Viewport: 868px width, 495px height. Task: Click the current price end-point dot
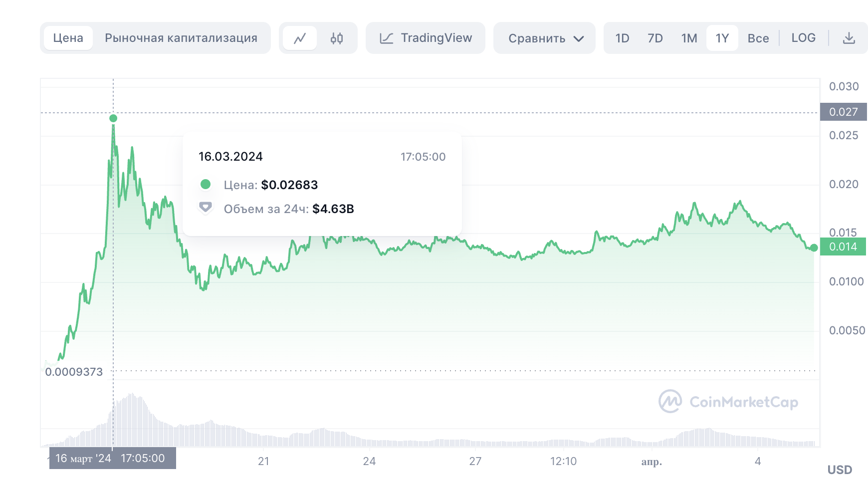(x=814, y=247)
